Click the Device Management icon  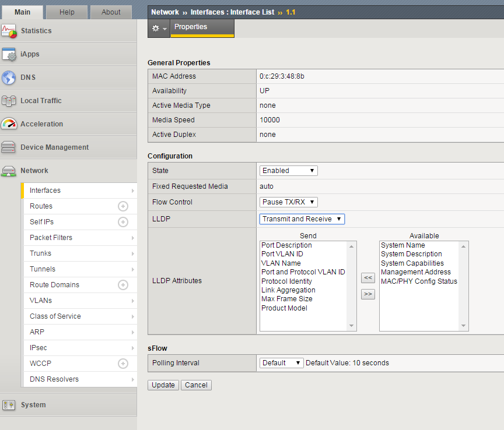pos(9,147)
